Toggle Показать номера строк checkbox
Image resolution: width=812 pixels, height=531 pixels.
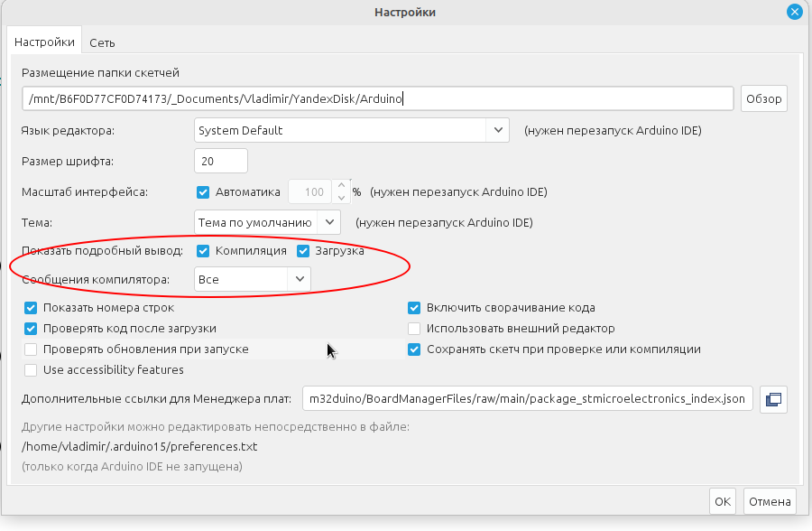pyautogui.click(x=31, y=308)
